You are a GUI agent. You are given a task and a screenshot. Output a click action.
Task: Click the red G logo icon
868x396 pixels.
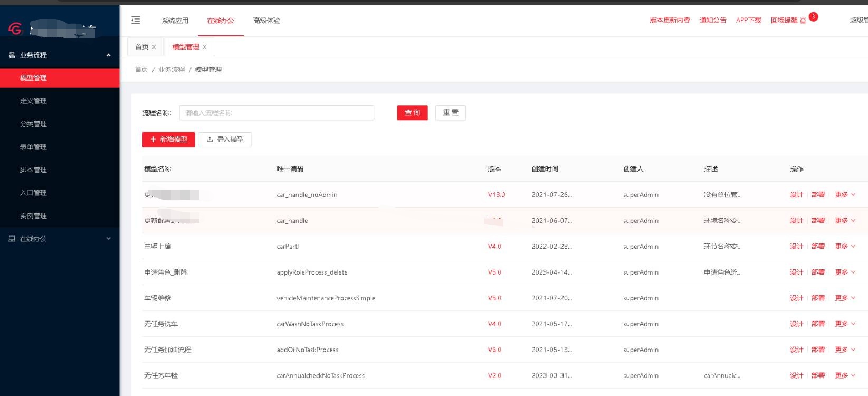15,29
